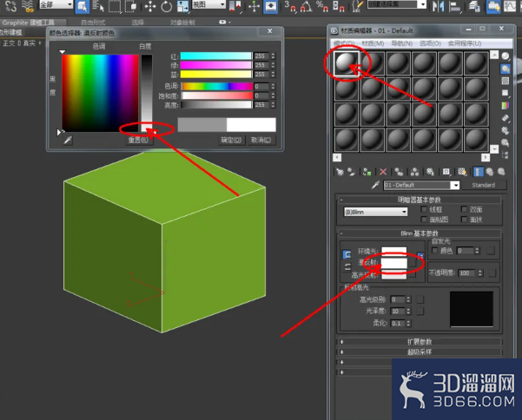Toggle the Show End Result icon

point(478,172)
